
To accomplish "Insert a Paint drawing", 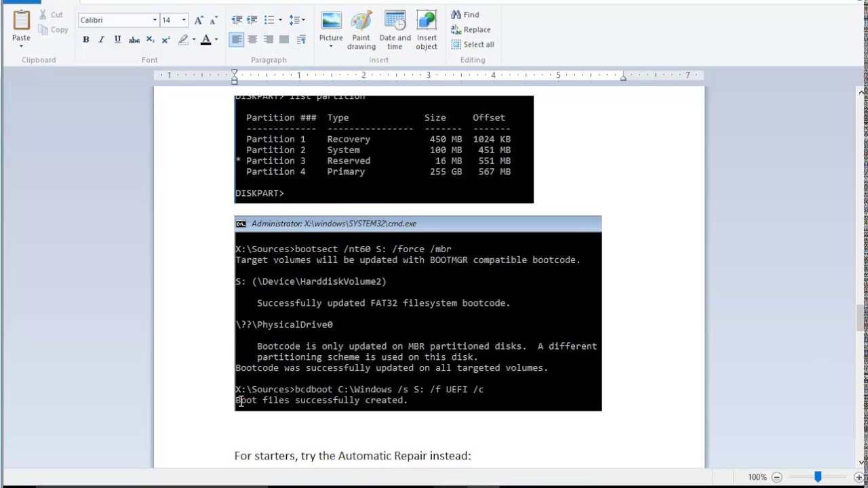I will [361, 30].
